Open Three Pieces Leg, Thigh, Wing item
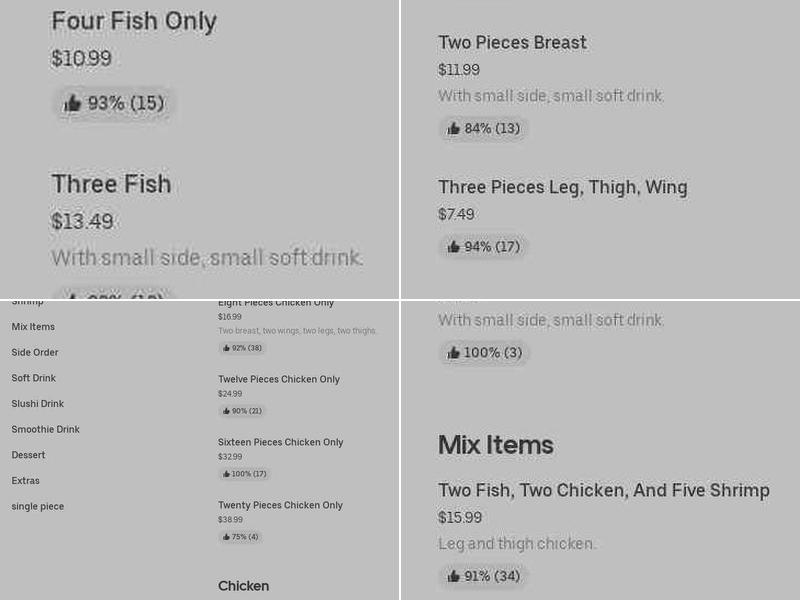This screenshot has width=800, height=600. pos(562,187)
